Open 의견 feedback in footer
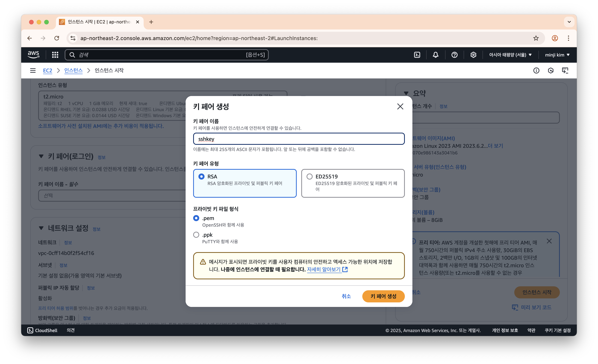This screenshot has width=598, height=364. pyautogui.click(x=71, y=330)
